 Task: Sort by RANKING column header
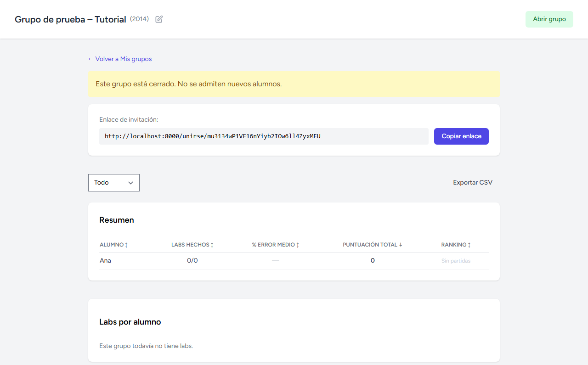(456, 245)
